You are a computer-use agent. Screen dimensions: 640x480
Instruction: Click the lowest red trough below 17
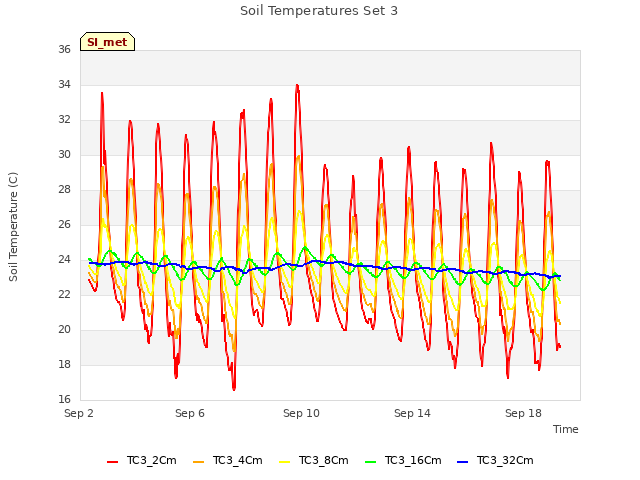(x=234, y=389)
